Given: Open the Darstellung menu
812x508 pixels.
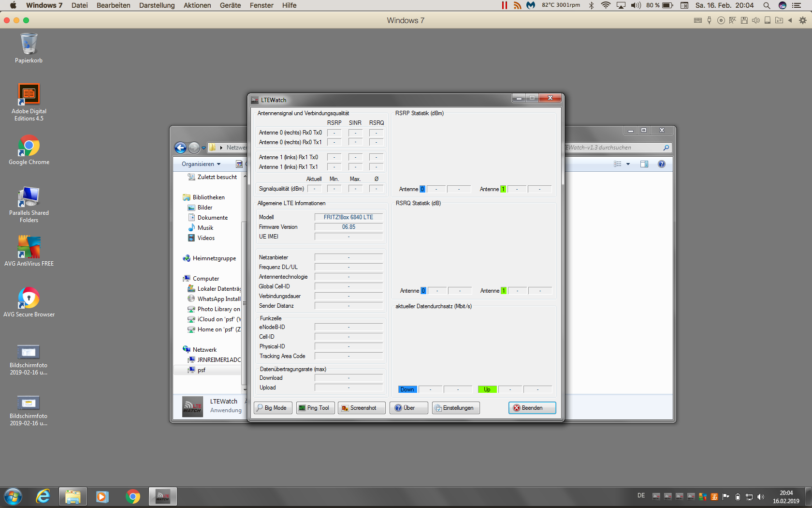Looking at the screenshot, I should [x=157, y=5].
